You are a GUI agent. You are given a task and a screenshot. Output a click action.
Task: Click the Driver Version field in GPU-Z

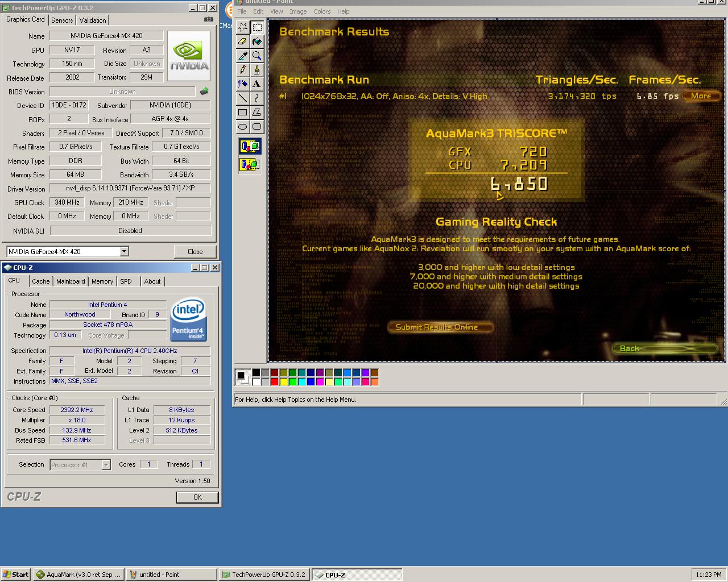pos(130,188)
